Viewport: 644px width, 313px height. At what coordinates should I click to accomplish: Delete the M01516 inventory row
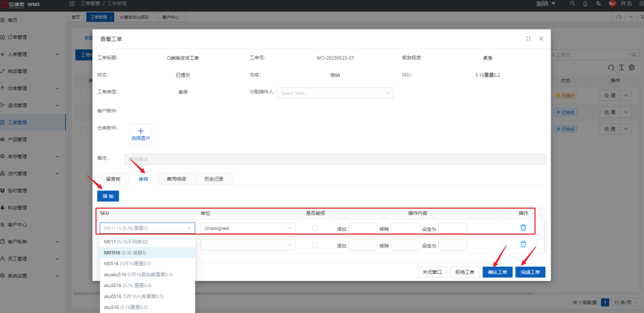click(523, 228)
